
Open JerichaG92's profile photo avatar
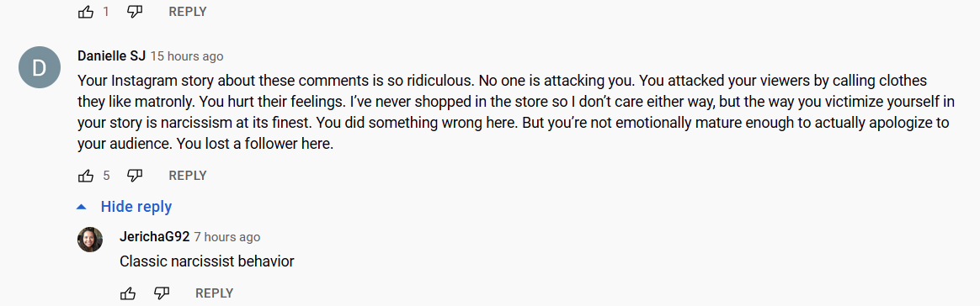click(x=90, y=240)
